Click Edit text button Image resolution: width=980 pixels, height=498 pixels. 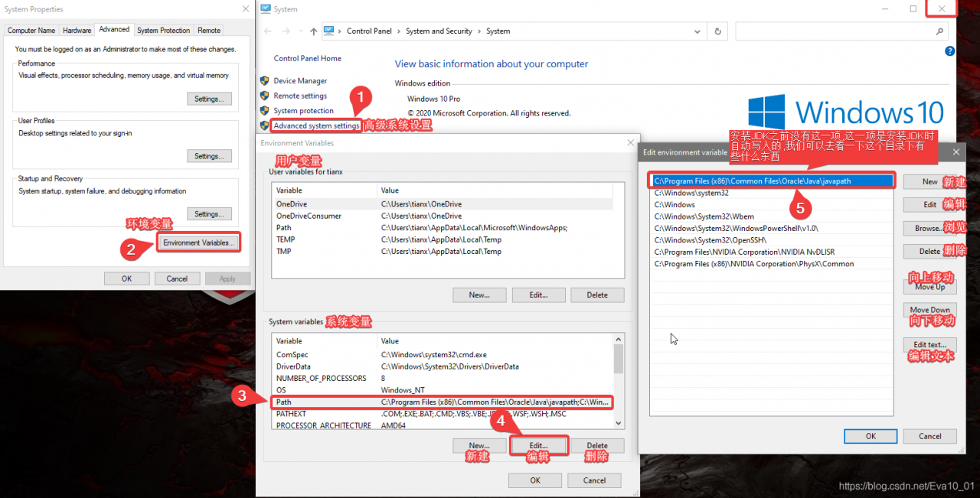tap(929, 344)
